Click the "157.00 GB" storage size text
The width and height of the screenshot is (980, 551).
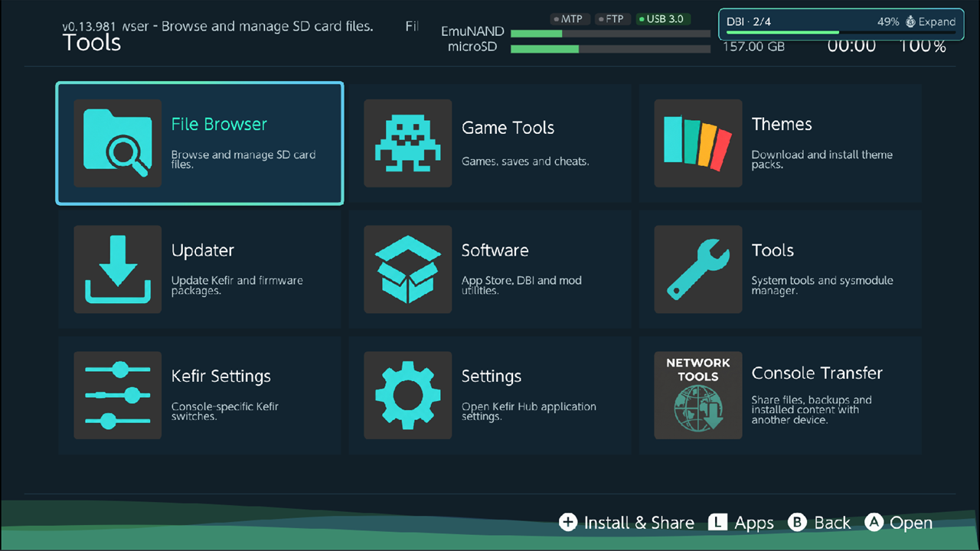(x=754, y=47)
